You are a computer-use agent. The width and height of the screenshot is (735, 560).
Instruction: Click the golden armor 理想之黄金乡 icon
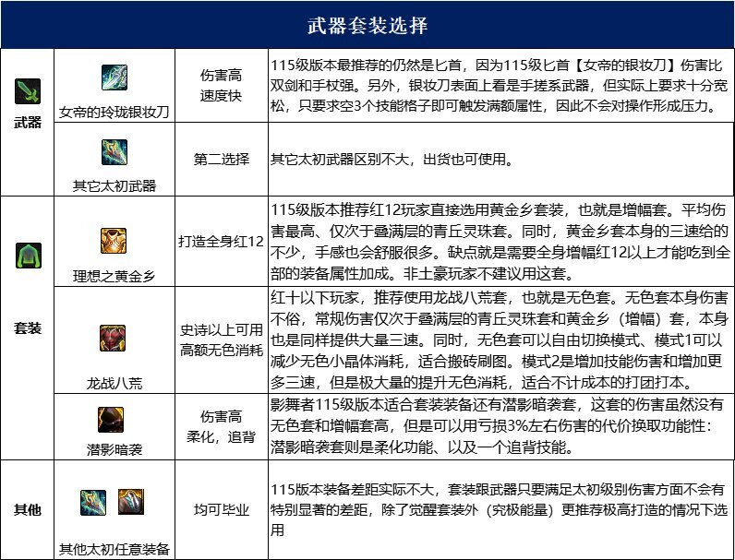pos(114,241)
